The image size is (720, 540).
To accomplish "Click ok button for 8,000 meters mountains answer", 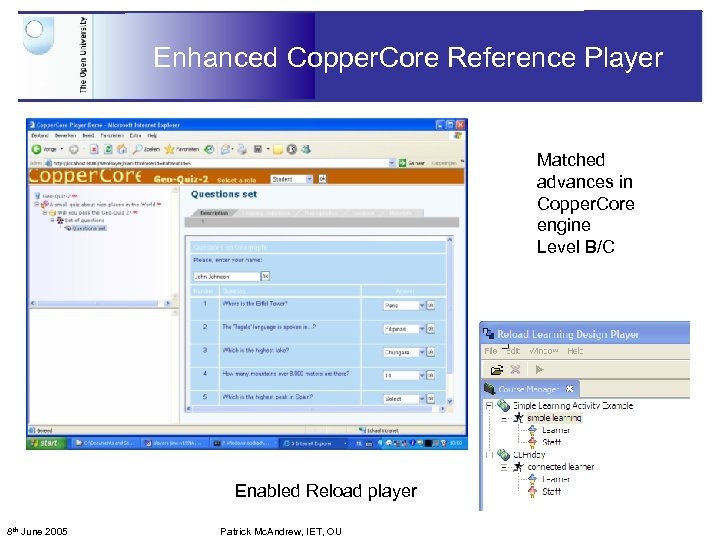I will (x=431, y=376).
